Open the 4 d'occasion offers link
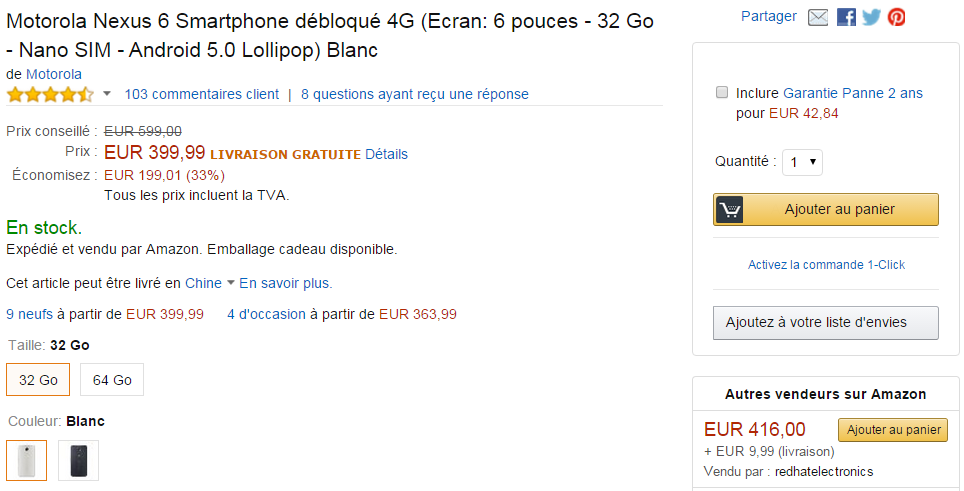This screenshot has height=491, width=964. (x=266, y=315)
